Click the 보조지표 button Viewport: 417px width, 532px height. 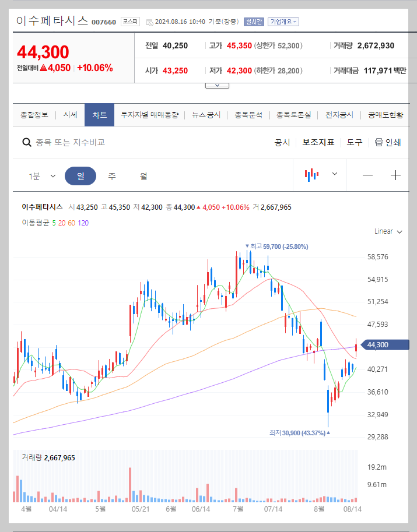[318, 142]
